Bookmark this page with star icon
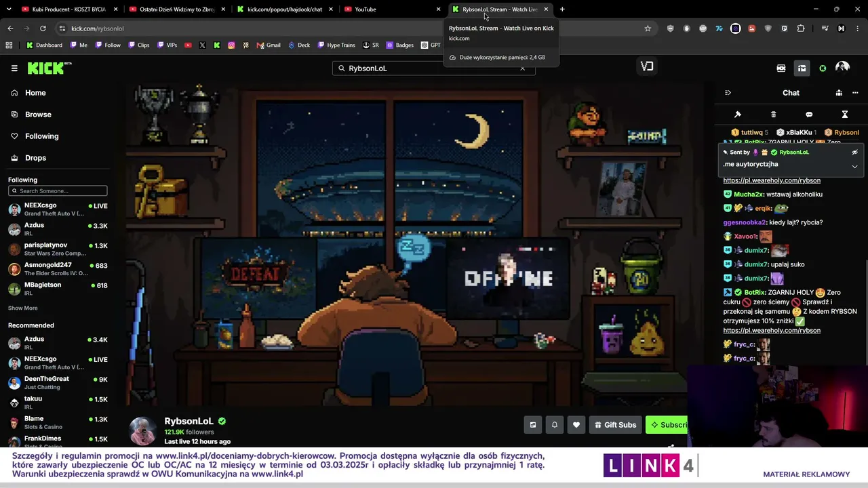868x488 pixels. 648,28
